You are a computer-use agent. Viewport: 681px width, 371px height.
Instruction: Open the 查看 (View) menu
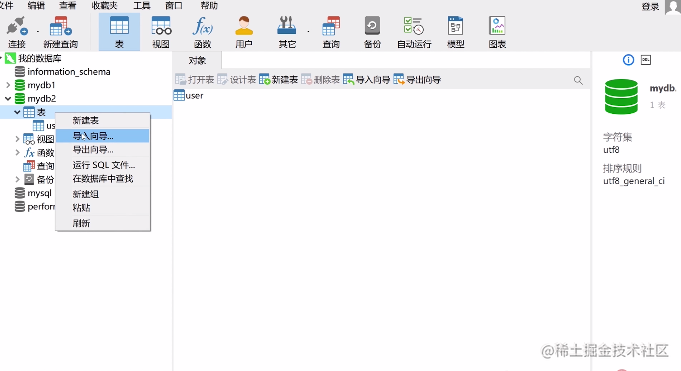point(67,5)
